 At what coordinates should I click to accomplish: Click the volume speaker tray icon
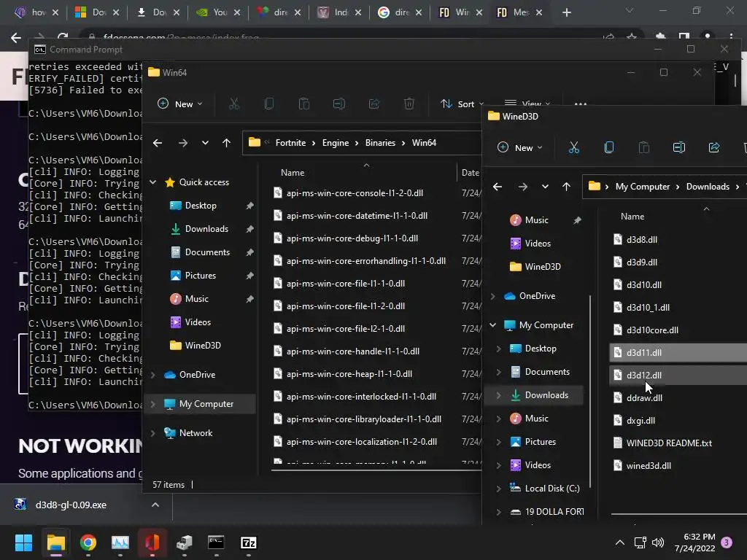[658, 542]
